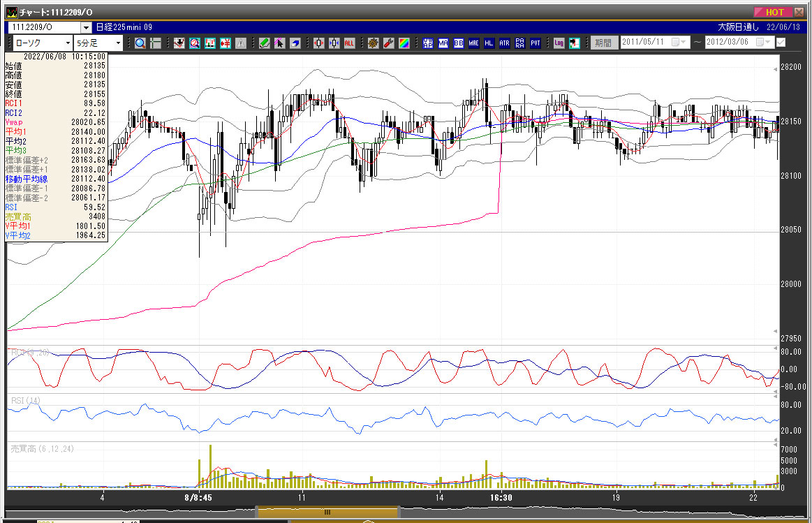Open the rainbow color settings icon
Screen dimensions: 812x523
(x=404, y=43)
